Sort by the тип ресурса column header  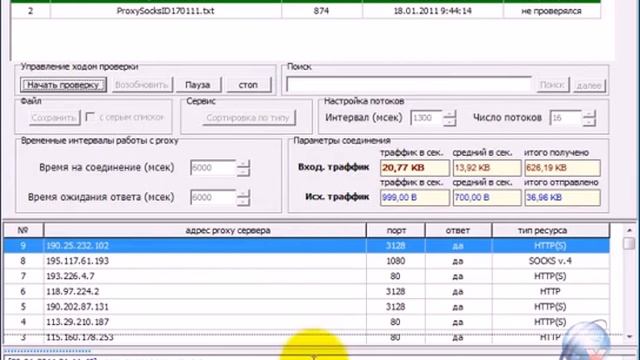coord(551,230)
